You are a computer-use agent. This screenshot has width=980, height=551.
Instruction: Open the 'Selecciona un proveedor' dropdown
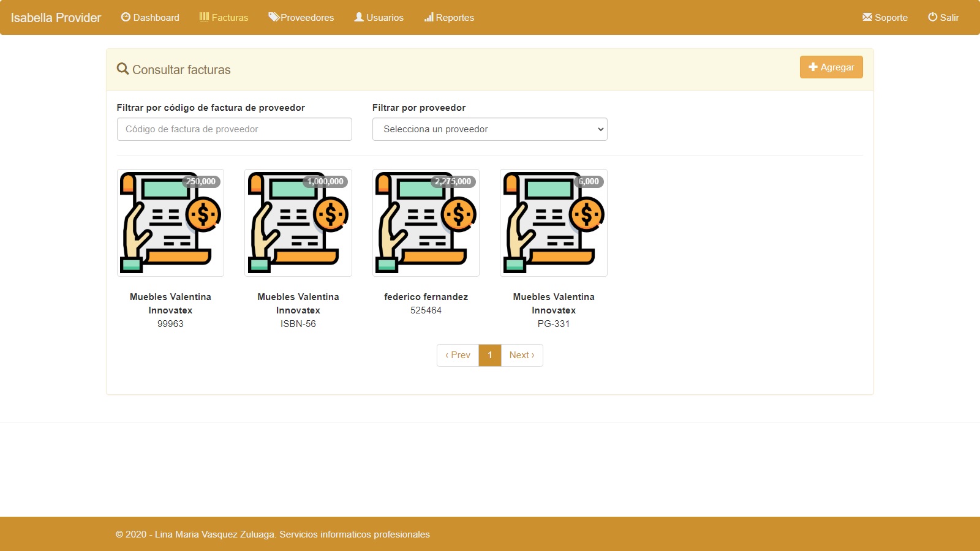pyautogui.click(x=489, y=129)
